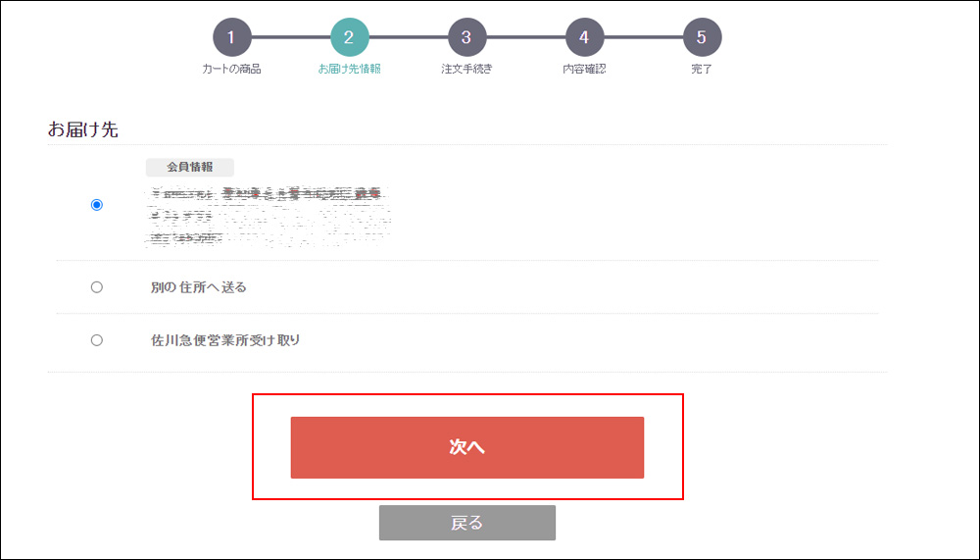
Task: Click the 佐川急便営業所受け取り text label
Action: [x=225, y=340]
